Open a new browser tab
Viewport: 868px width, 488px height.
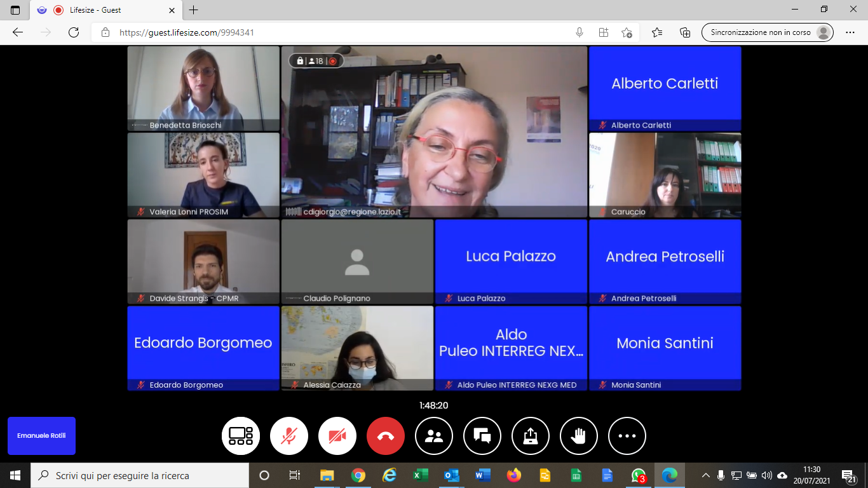tap(194, 10)
